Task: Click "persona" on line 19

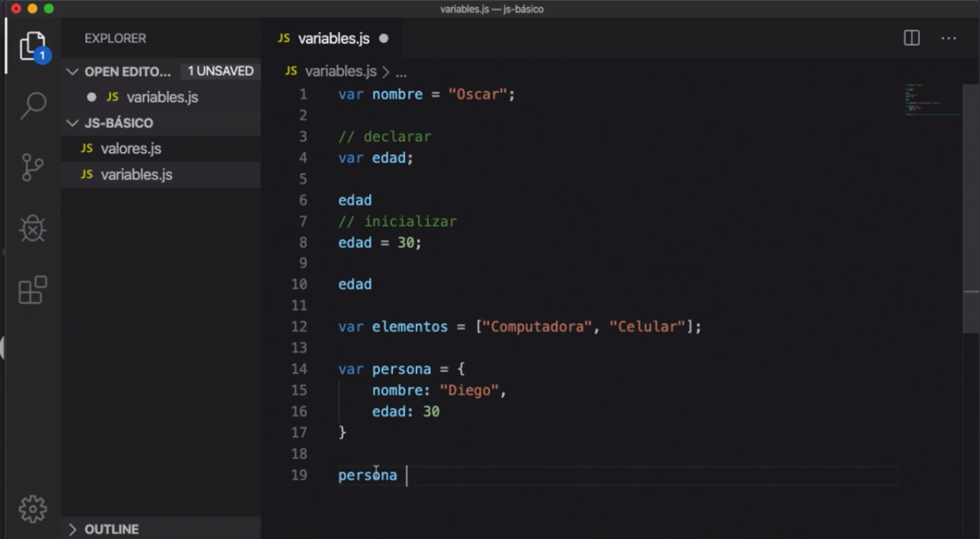Action: click(x=368, y=476)
